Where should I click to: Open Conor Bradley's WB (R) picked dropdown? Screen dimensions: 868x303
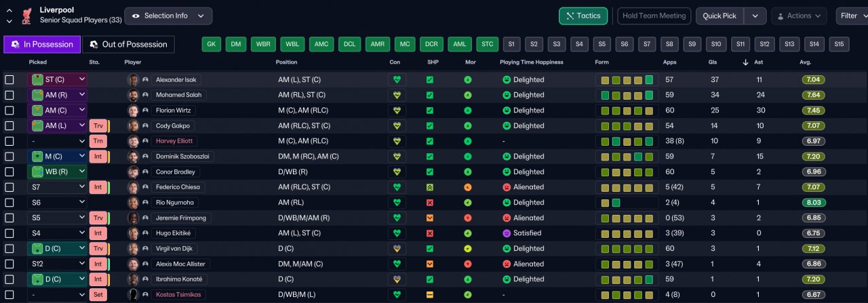[58, 171]
